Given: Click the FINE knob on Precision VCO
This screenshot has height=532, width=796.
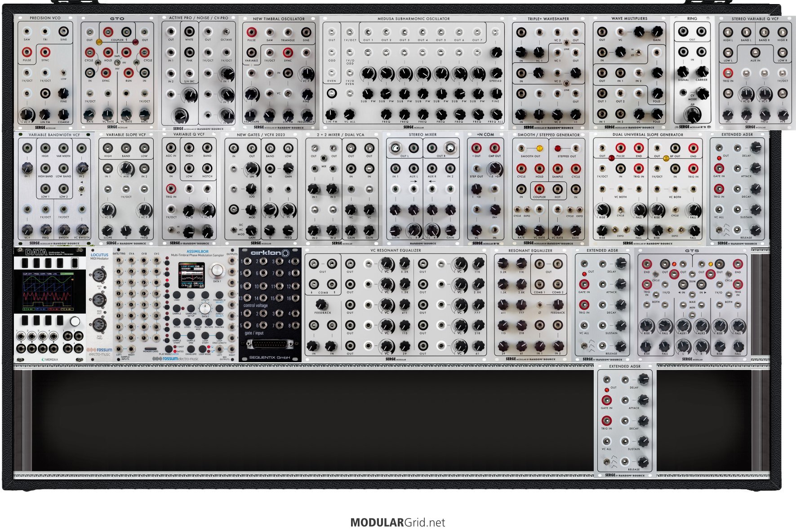Looking at the screenshot, I should coord(63,93).
